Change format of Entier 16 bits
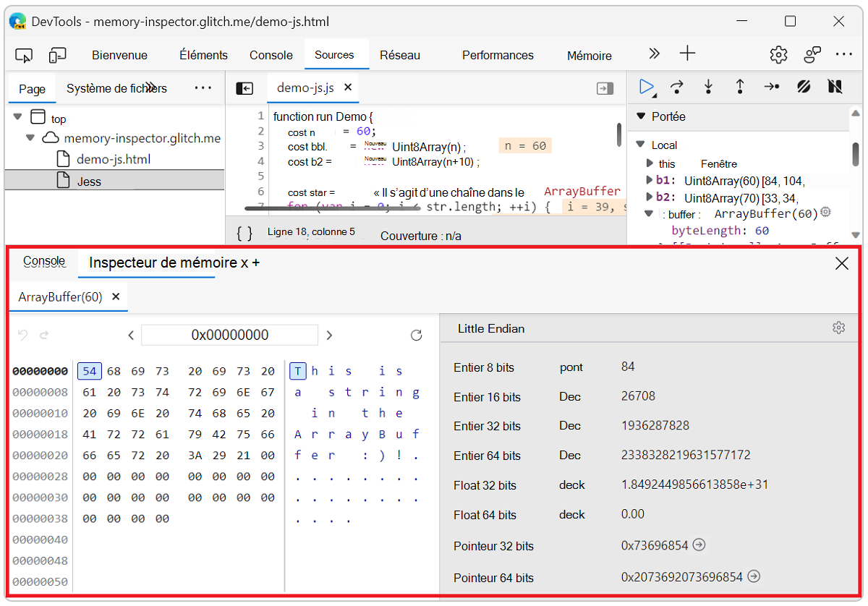Screen dimensions: 868x606 570,396
